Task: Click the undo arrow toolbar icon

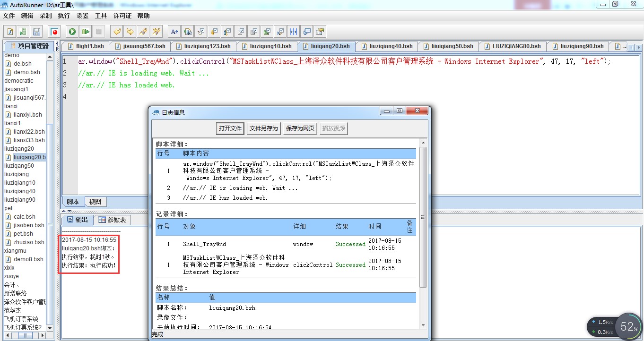Action: click(116, 32)
